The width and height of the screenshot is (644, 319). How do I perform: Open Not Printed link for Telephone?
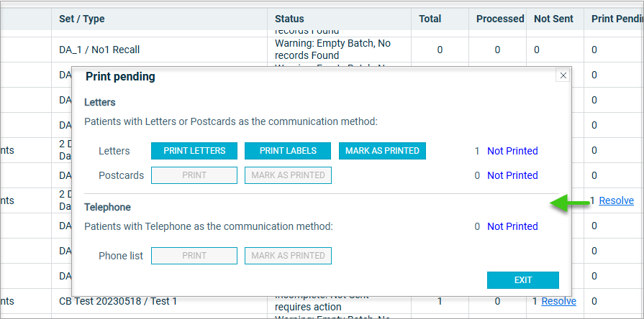pyautogui.click(x=512, y=226)
